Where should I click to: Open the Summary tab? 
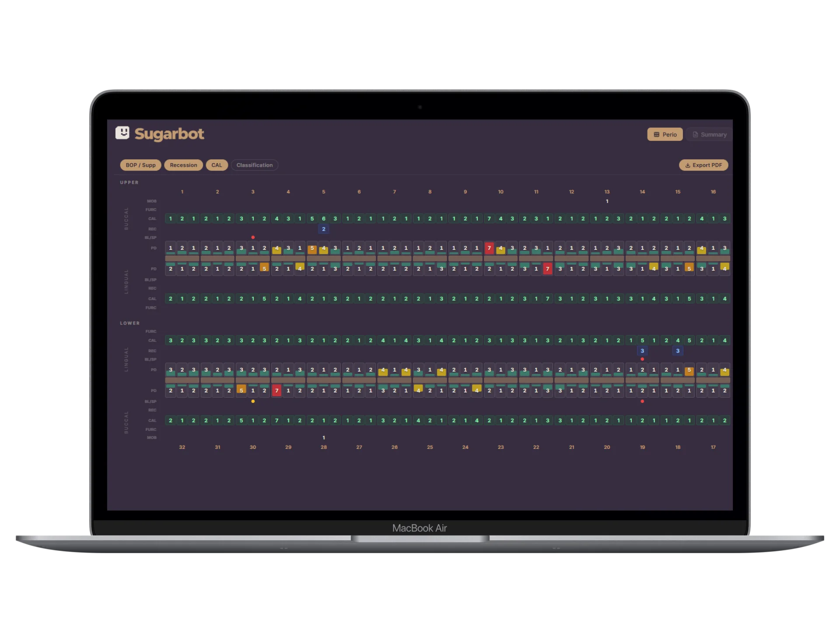coord(709,134)
